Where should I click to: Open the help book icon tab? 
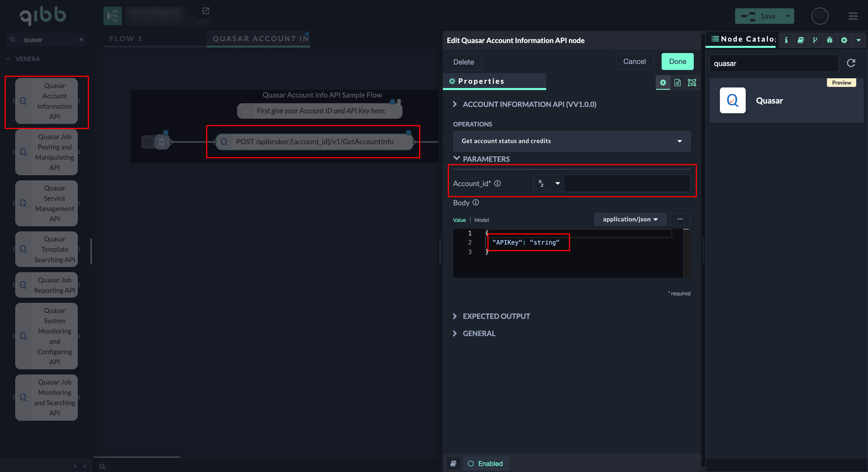tap(801, 40)
